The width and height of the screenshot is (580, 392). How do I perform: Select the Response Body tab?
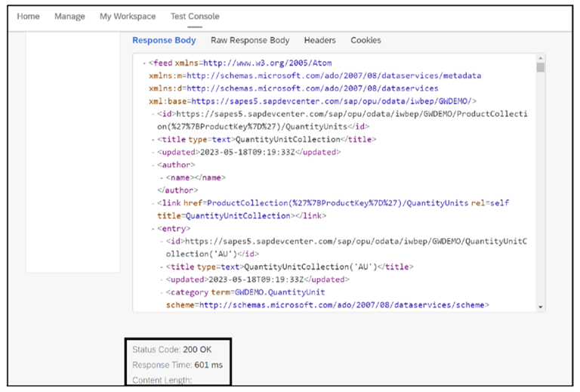point(164,41)
